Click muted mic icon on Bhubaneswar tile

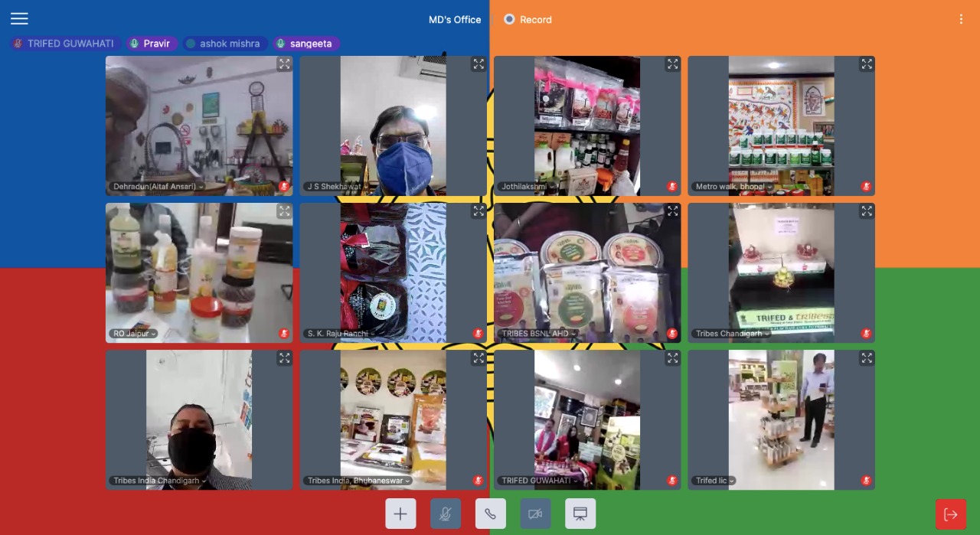(x=479, y=481)
